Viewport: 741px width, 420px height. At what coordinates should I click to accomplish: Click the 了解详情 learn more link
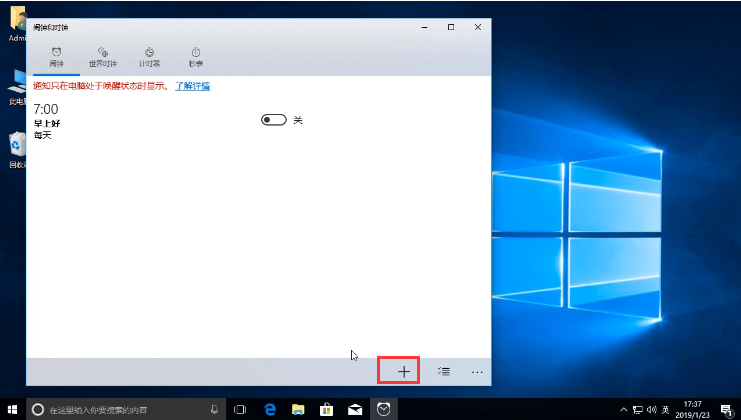pyautogui.click(x=193, y=86)
